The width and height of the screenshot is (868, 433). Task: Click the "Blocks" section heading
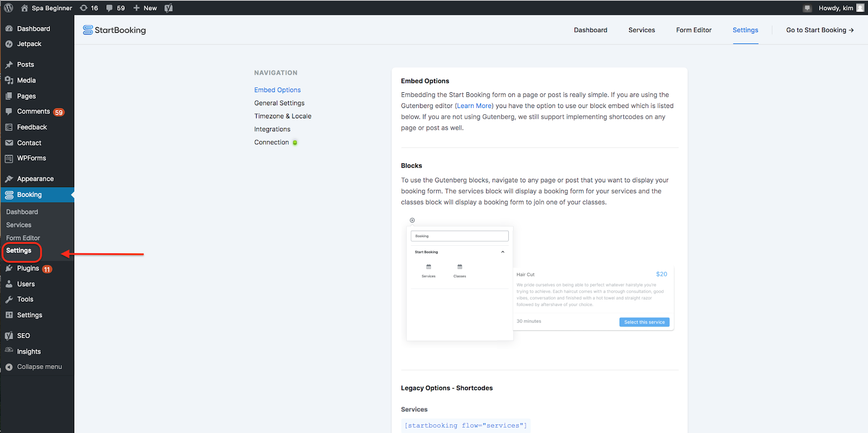(x=411, y=166)
